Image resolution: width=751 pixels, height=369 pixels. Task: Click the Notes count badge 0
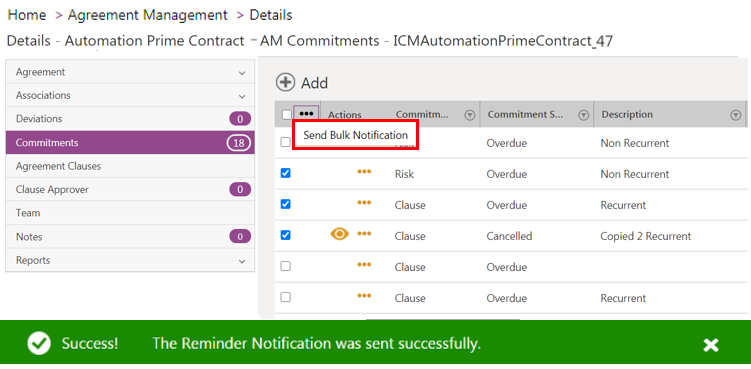tap(240, 236)
